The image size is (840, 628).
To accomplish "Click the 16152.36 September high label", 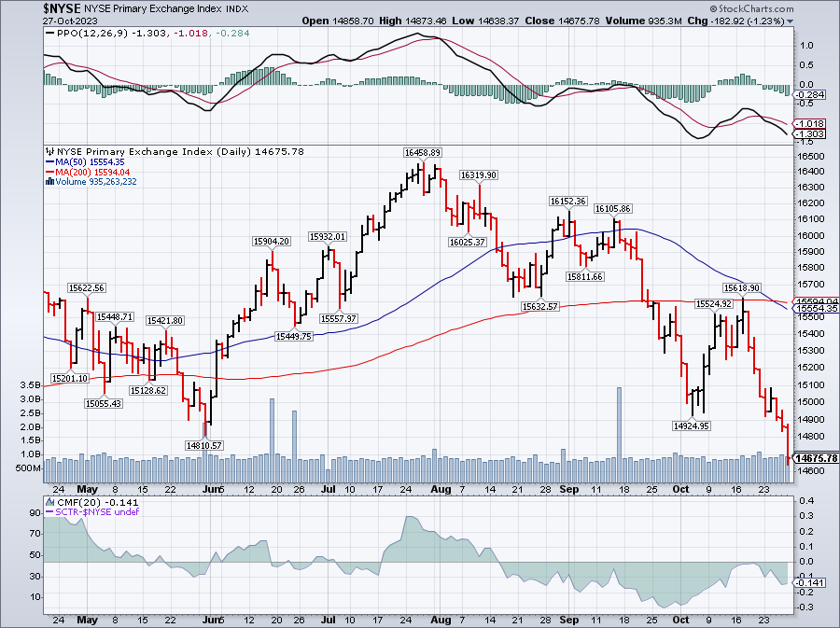I will click(x=567, y=201).
